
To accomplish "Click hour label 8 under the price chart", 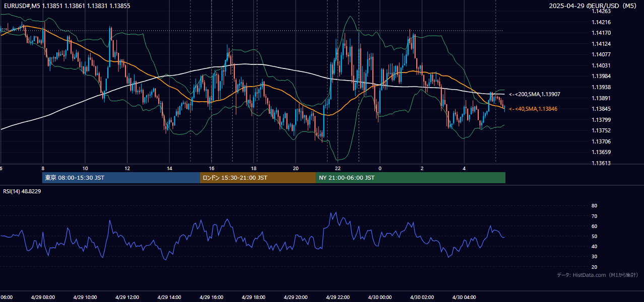I will 43,168.
